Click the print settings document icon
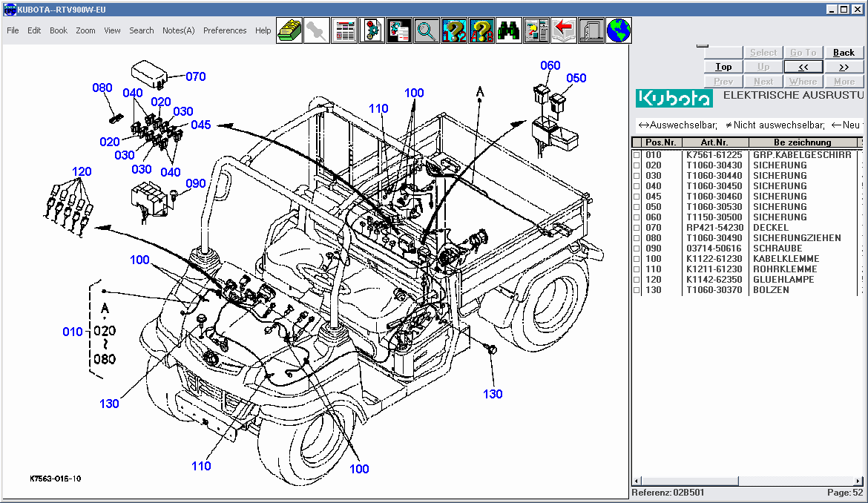This screenshot has width=868, height=503. [399, 30]
